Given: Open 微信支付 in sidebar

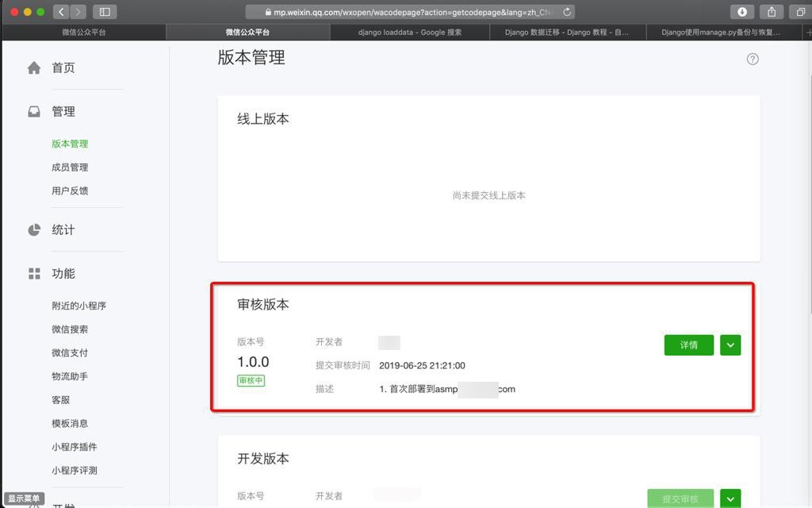Looking at the screenshot, I should pyautogui.click(x=70, y=353).
